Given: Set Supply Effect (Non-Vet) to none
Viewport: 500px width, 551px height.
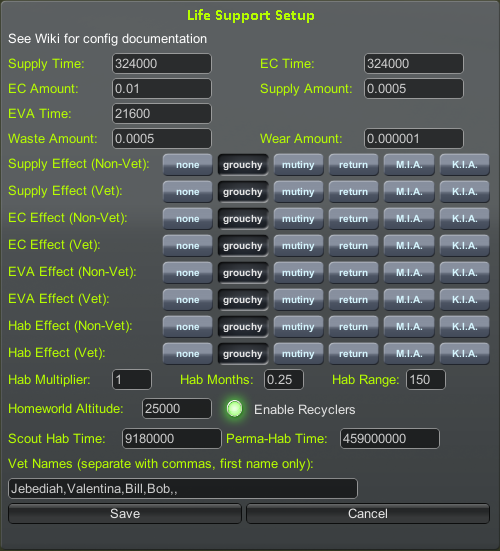Looking at the screenshot, I should pyautogui.click(x=188, y=164).
